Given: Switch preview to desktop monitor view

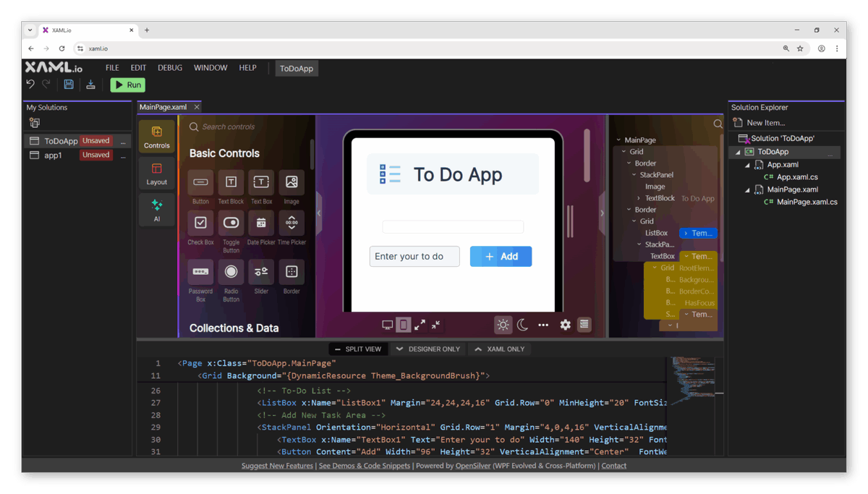Looking at the screenshot, I should (x=388, y=325).
